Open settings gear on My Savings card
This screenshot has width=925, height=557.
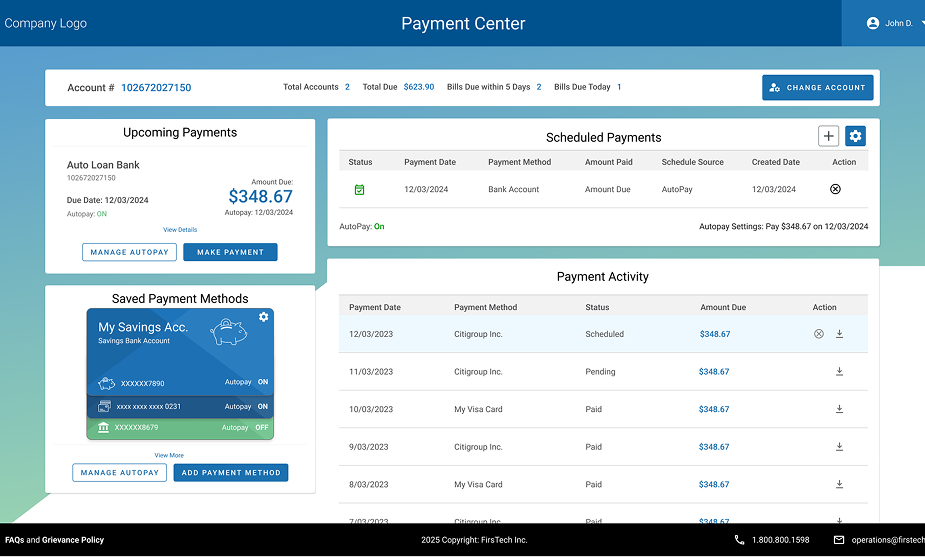pyautogui.click(x=264, y=317)
